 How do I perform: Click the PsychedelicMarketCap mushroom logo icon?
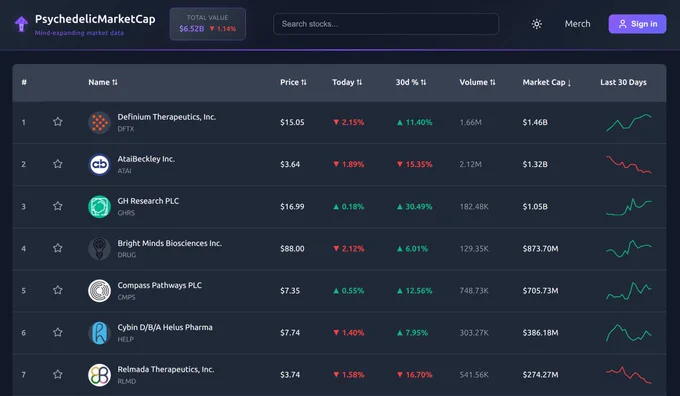click(21, 24)
